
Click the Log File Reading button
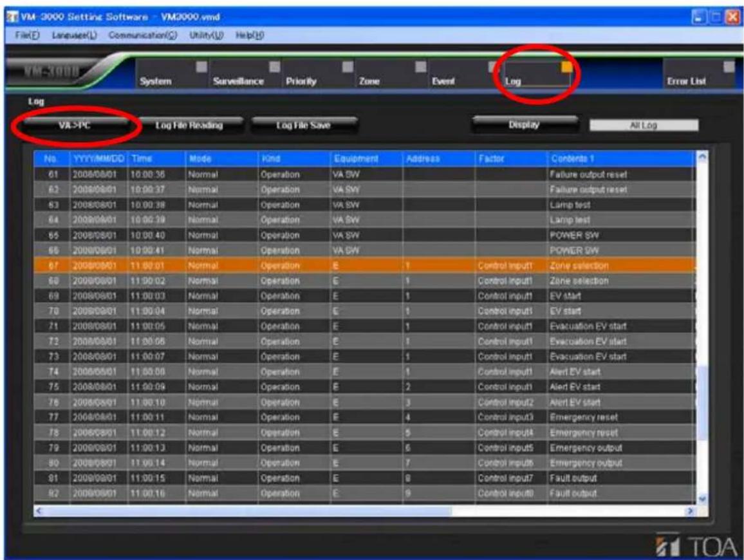[189, 126]
